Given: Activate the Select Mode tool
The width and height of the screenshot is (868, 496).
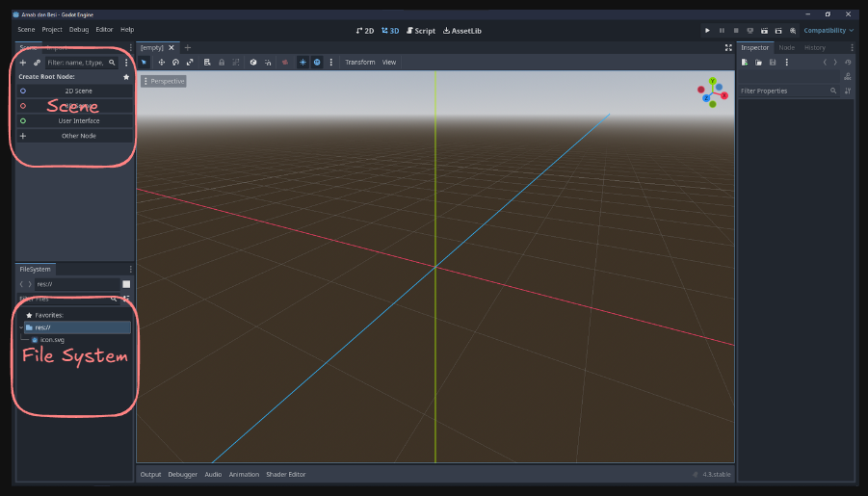Looking at the screenshot, I should click(x=144, y=62).
